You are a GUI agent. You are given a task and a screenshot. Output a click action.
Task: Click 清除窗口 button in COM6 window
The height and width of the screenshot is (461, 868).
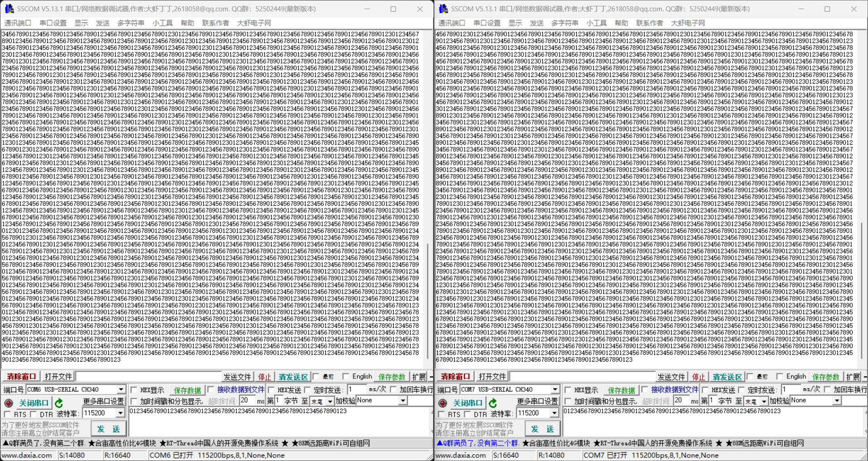pyautogui.click(x=21, y=376)
